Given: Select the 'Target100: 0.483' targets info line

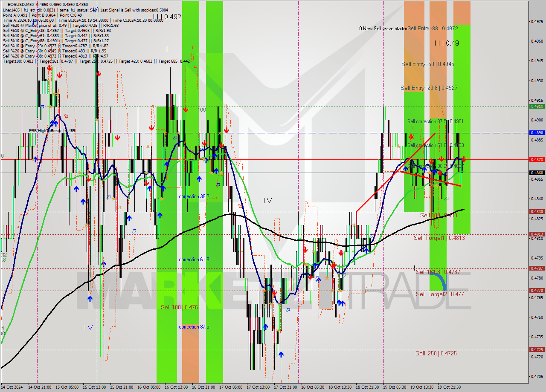Looking at the screenshot, I should coord(96,61).
